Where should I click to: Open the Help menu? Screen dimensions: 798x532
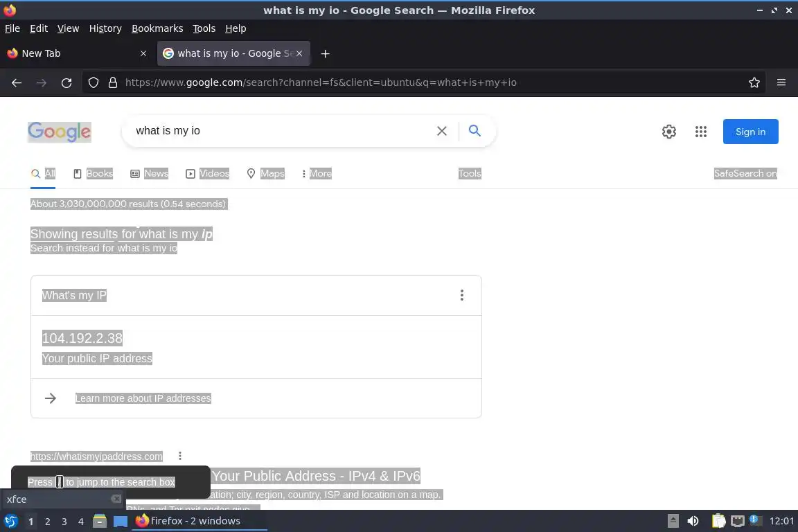236,28
